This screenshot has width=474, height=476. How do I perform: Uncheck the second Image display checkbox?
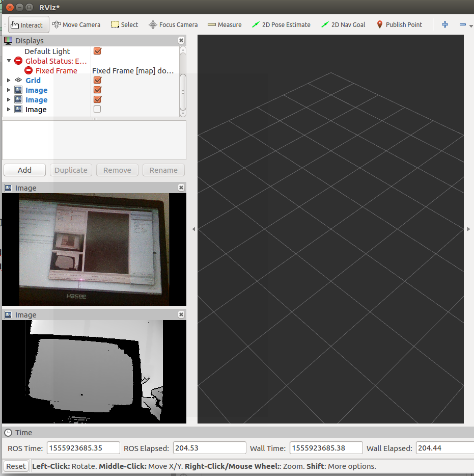pos(97,99)
